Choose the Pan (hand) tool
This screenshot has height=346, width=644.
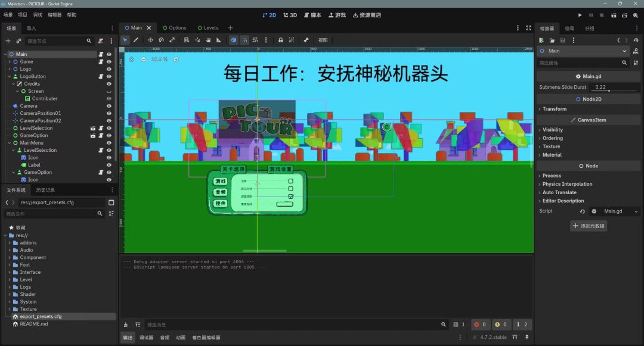pyautogui.click(x=208, y=40)
